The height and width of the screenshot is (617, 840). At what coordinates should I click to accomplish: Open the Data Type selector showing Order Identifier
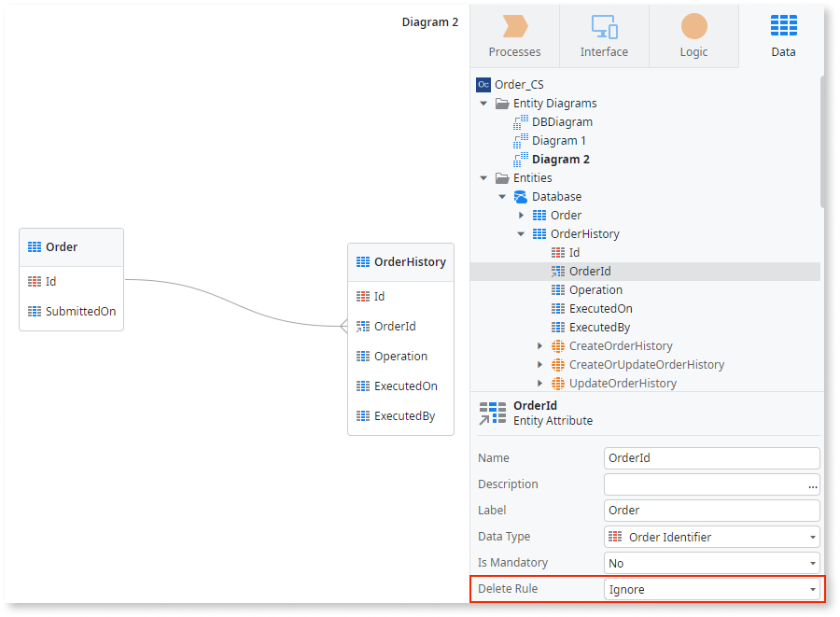[811, 537]
